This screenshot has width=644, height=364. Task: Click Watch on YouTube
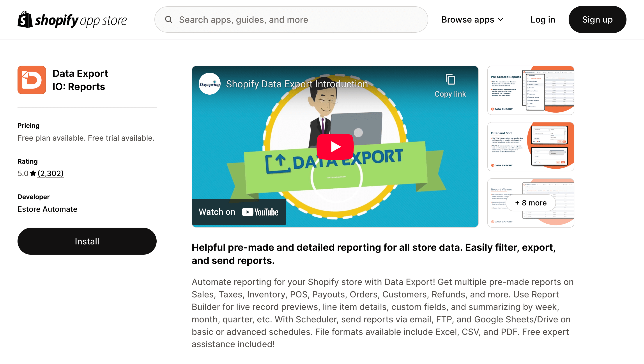point(239,212)
